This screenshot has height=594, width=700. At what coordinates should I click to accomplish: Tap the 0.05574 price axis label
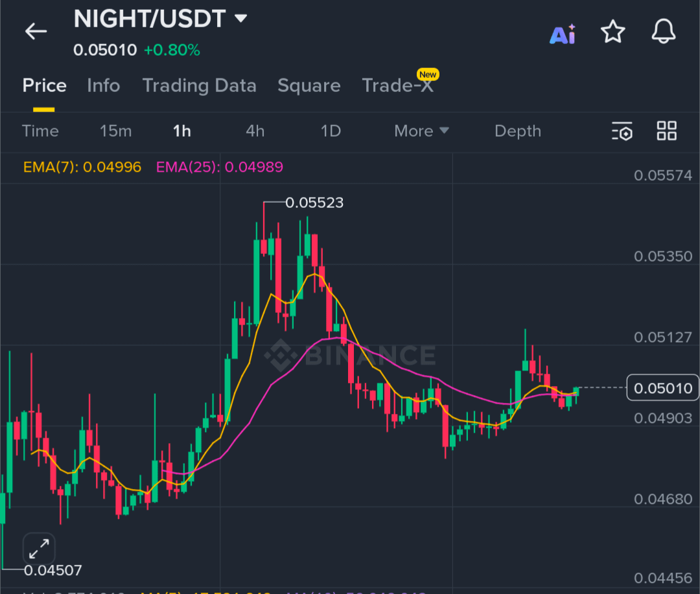pyautogui.click(x=663, y=176)
